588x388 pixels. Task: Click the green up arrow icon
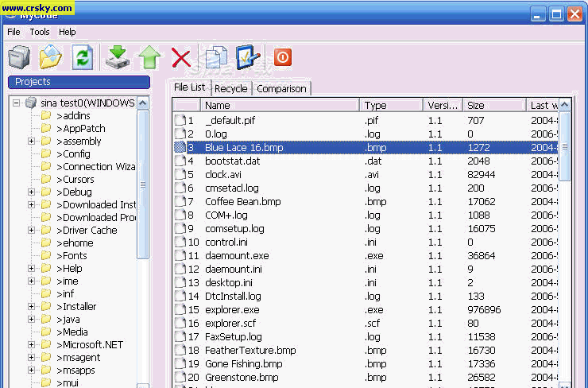click(149, 57)
